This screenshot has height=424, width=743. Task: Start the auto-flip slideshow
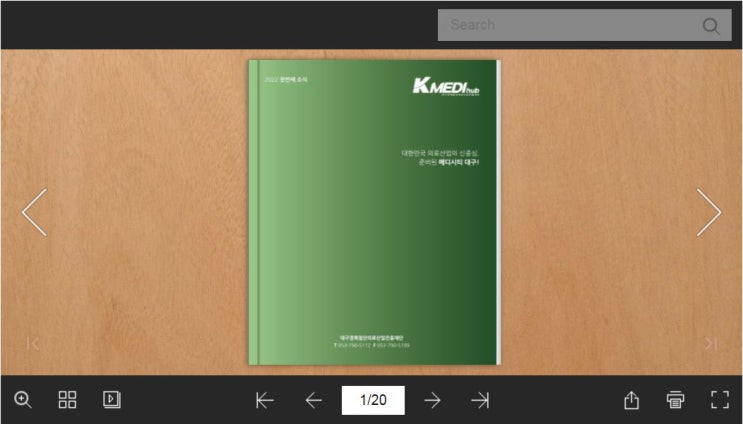pyautogui.click(x=112, y=399)
